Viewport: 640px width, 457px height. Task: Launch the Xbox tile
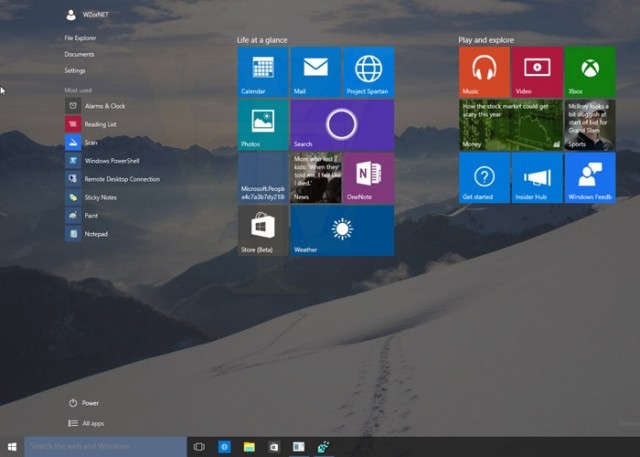coord(590,72)
